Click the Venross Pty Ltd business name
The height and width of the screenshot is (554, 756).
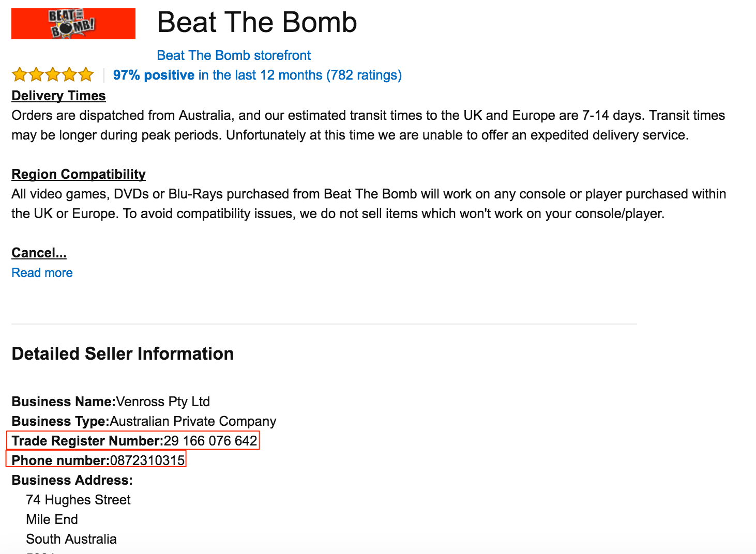163,402
